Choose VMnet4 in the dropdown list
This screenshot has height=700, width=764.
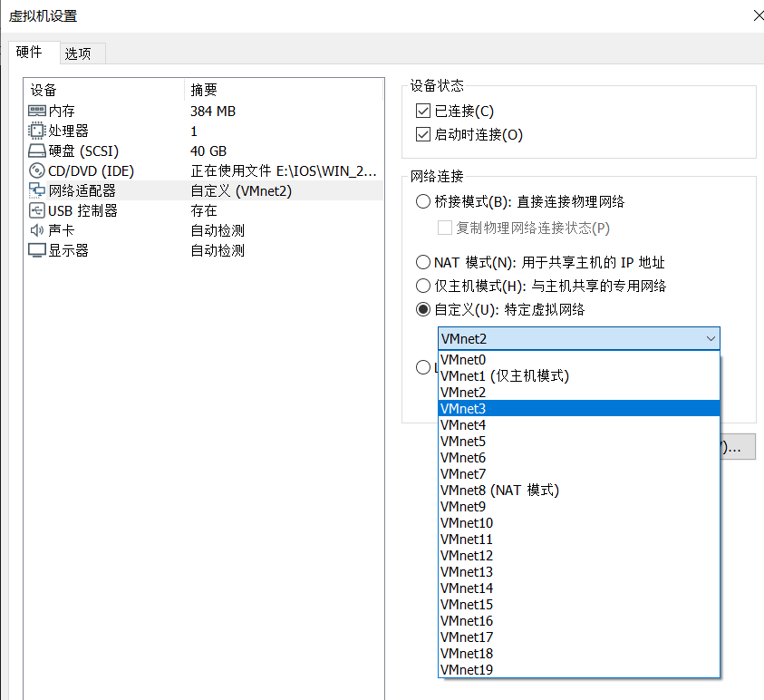click(x=579, y=425)
